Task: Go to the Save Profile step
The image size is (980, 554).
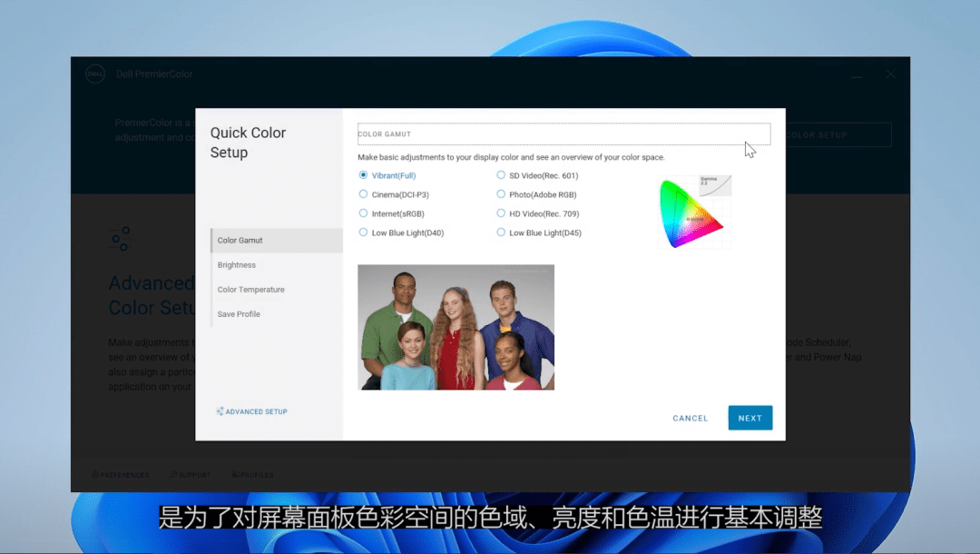Action: [x=237, y=313]
